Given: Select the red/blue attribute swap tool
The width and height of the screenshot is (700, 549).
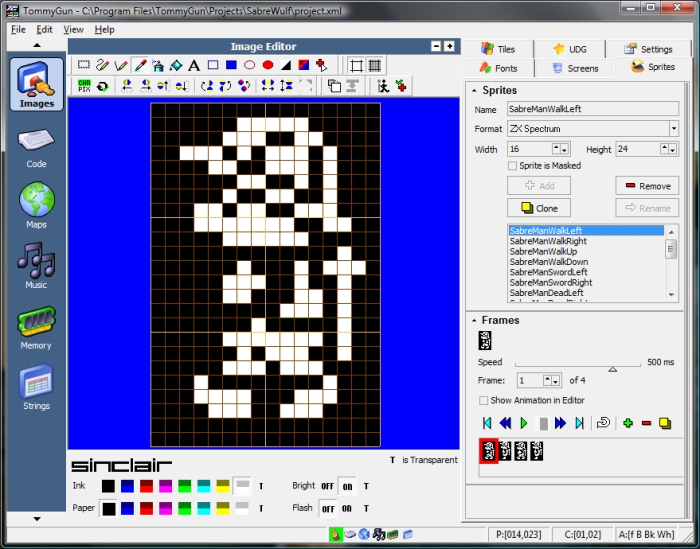Looking at the screenshot, I should tap(304, 65).
